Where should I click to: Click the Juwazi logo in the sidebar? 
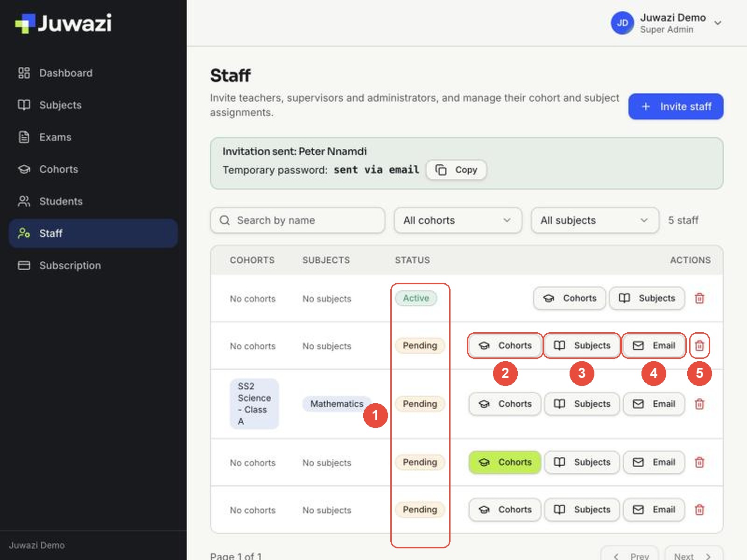pos(63,23)
